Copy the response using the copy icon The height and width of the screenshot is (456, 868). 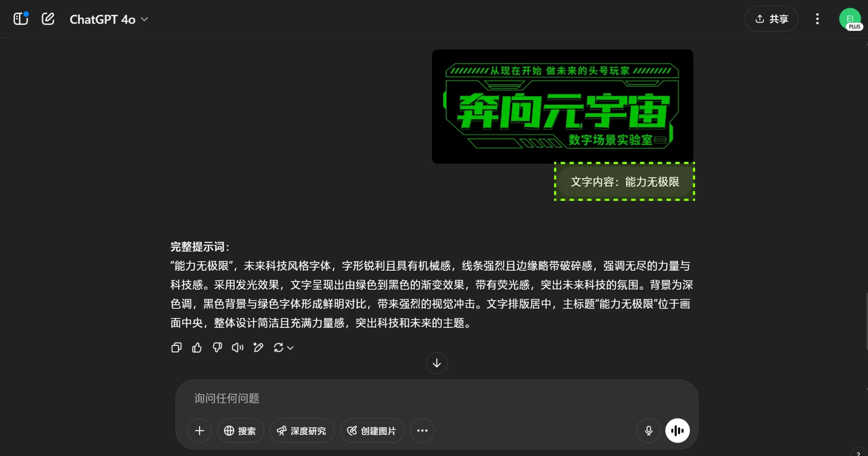pos(176,347)
